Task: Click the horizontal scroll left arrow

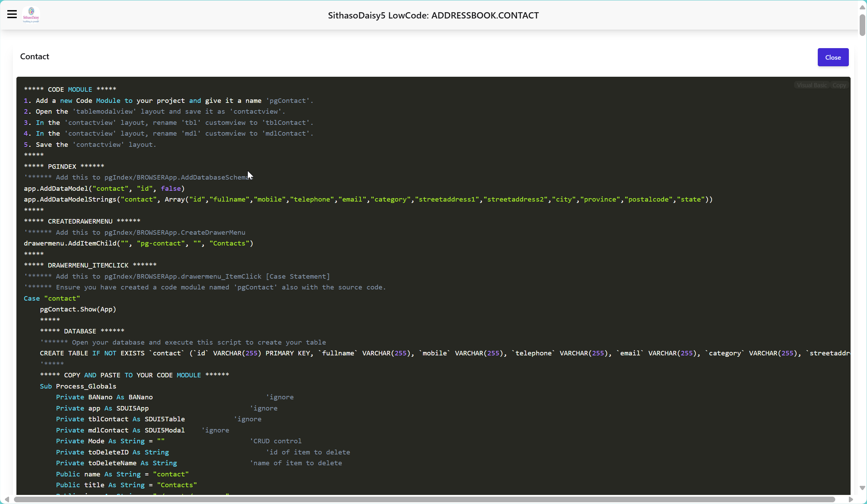Action: point(7,499)
